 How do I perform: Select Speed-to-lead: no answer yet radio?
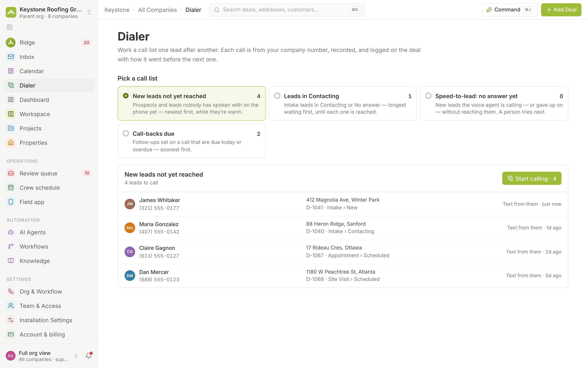pos(428,96)
